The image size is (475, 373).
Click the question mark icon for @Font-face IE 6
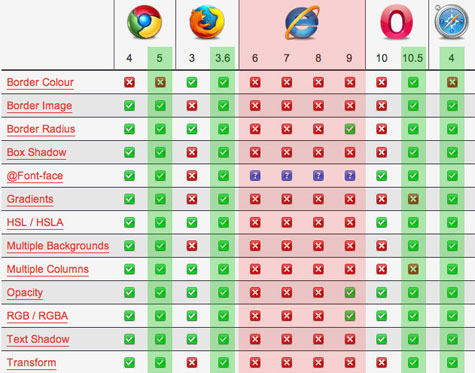point(255,176)
